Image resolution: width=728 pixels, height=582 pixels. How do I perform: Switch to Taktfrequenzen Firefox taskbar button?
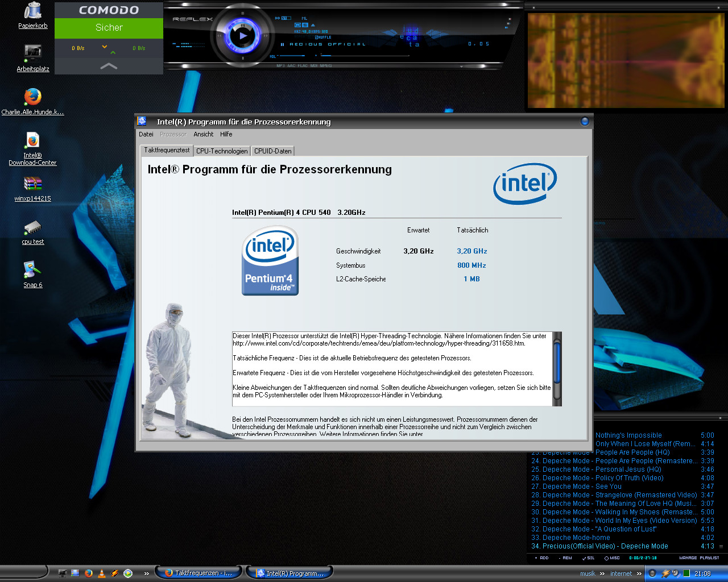click(198, 573)
